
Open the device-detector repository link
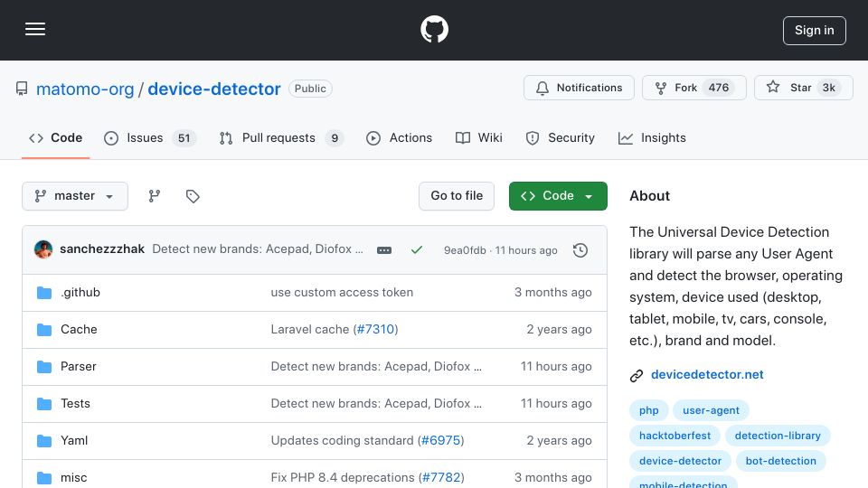pyautogui.click(x=214, y=89)
